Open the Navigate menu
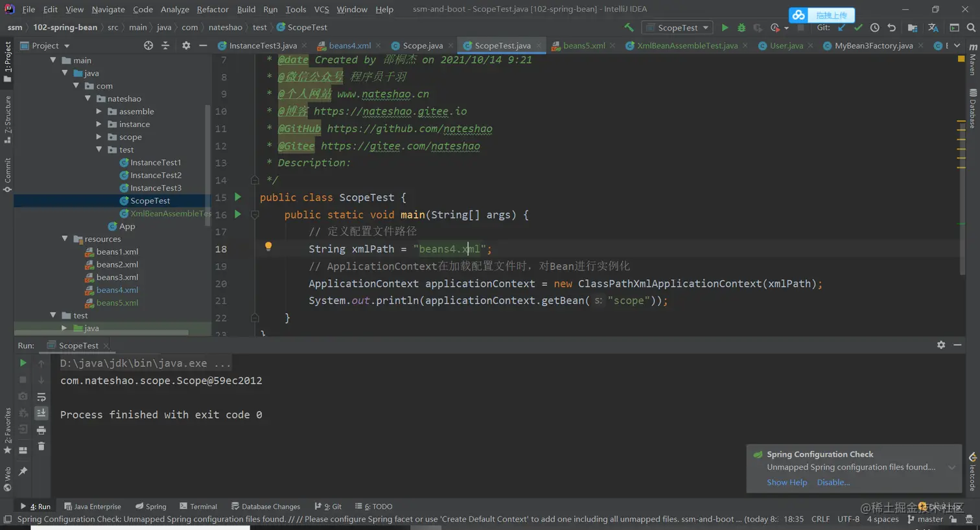Viewport: 980px width, 530px height. point(108,9)
